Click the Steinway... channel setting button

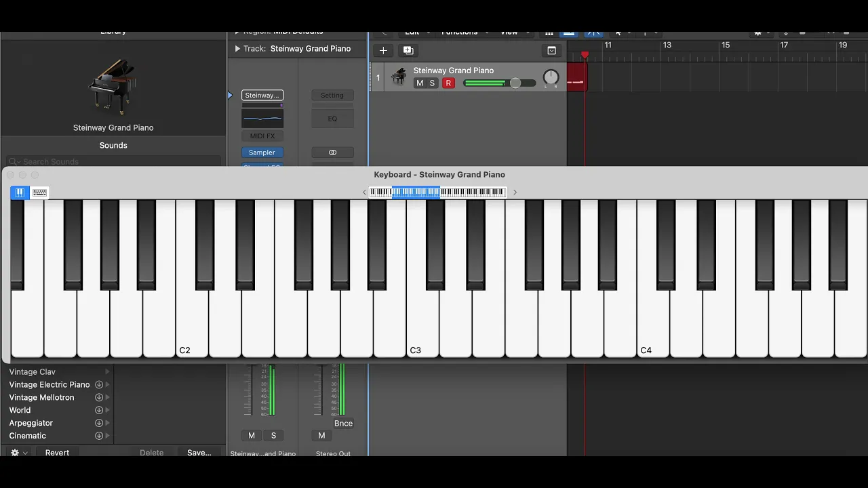[262, 96]
